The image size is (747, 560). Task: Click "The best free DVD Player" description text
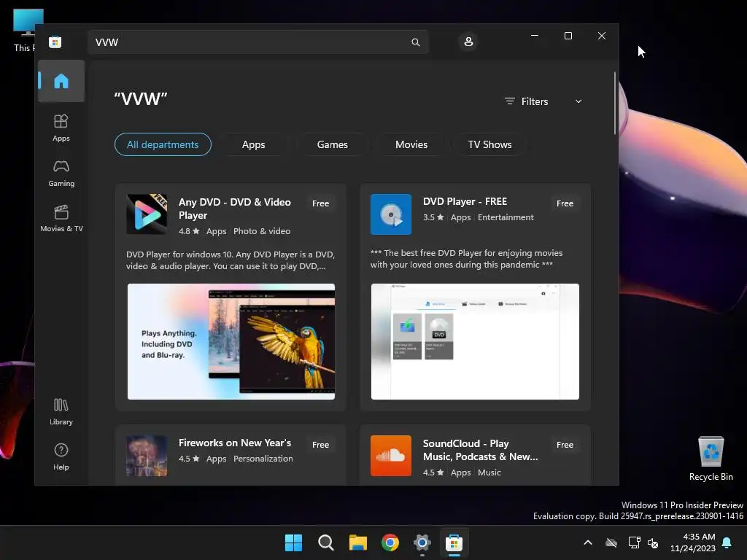coord(466,259)
